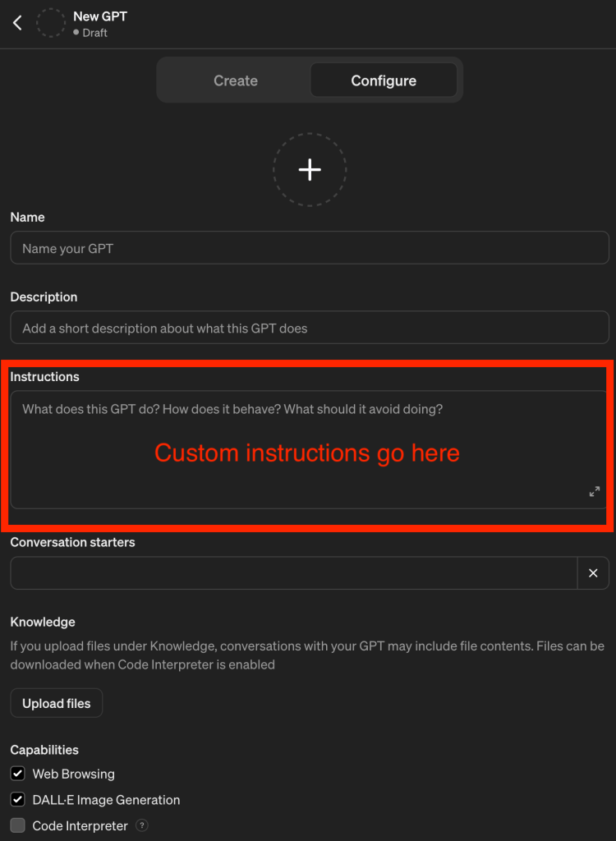The height and width of the screenshot is (841, 616).
Task: Click the Upload files button
Action: point(56,702)
